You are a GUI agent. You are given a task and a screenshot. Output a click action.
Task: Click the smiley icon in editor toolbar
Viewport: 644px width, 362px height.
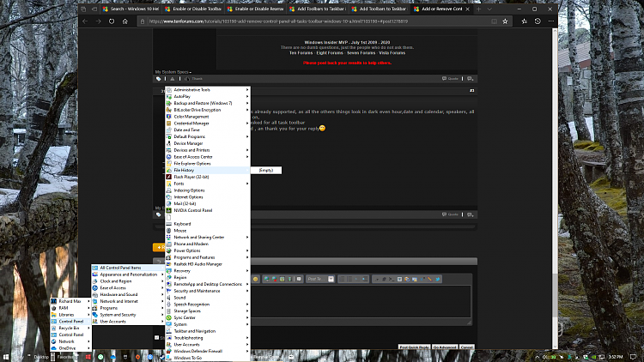click(256, 279)
